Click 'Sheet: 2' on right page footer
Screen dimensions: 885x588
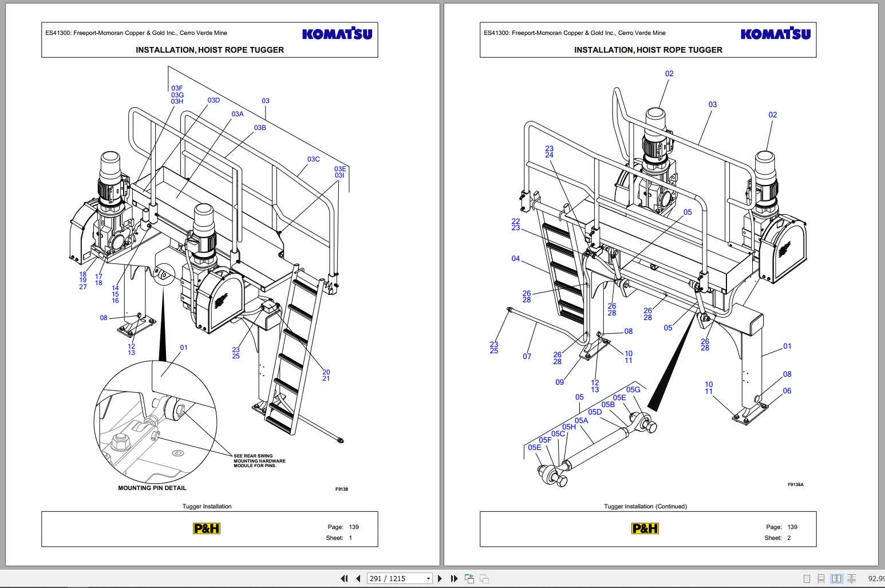[x=777, y=538]
